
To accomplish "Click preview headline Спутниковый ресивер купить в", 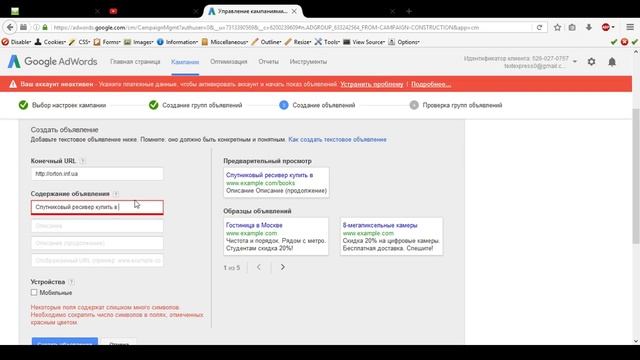I will coord(269,175).
